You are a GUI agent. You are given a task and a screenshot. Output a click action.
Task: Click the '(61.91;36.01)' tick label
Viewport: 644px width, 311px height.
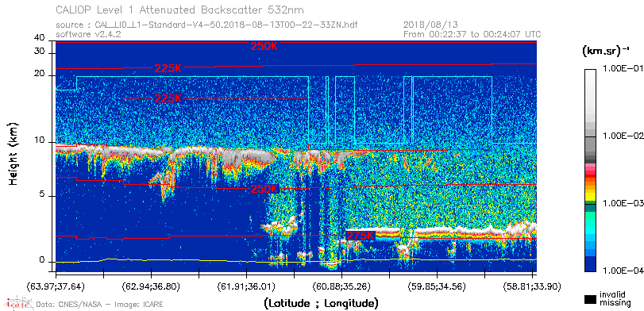click(x=246, y=286)
